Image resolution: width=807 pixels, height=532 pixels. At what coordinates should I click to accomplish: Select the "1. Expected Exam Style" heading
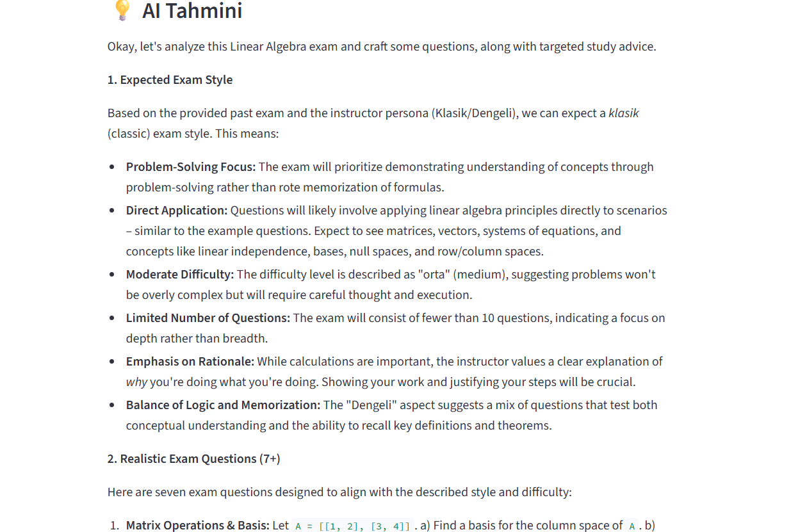coord(170,80)
